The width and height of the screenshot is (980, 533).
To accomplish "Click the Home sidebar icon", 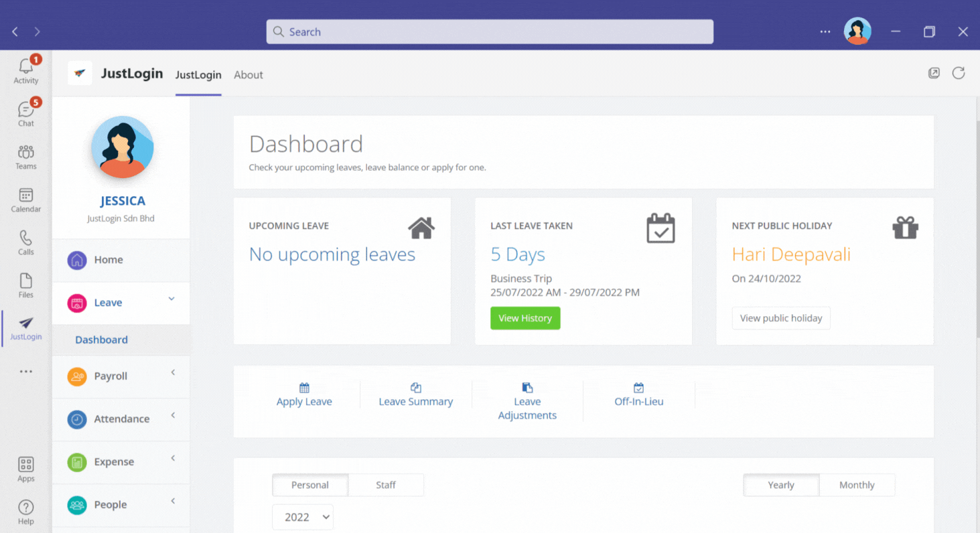I will (x=77, y=260).
